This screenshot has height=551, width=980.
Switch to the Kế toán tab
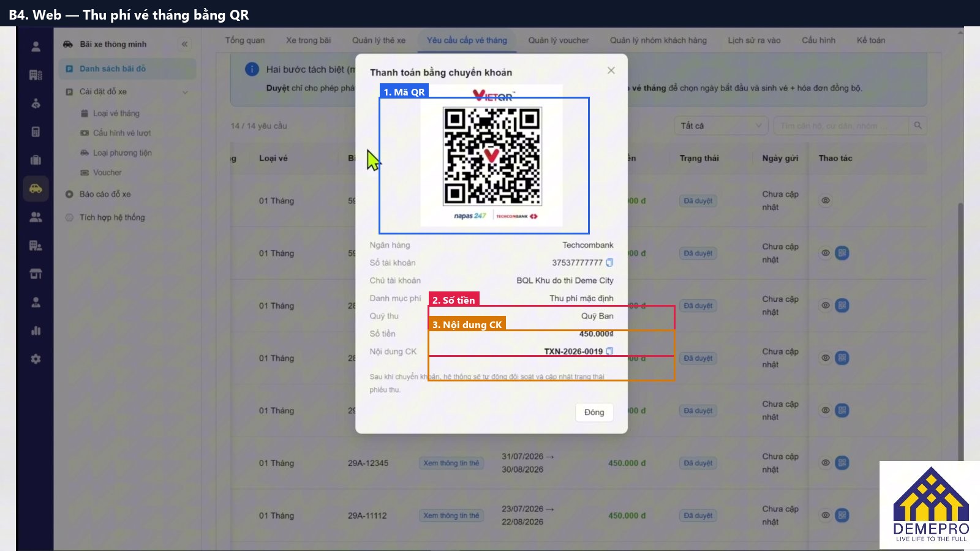pos(870,40)
